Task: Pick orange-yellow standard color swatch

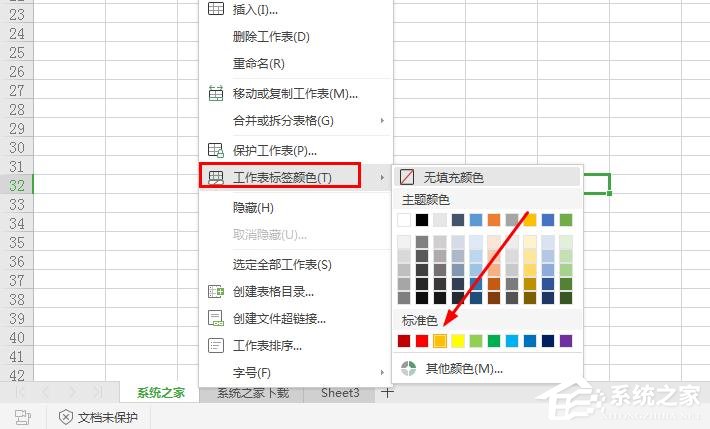Action: click(x=440, y=341)
